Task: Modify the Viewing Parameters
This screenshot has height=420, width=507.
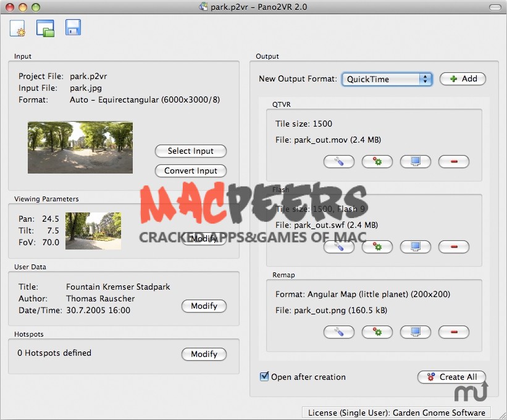Action: click(204, 238)
